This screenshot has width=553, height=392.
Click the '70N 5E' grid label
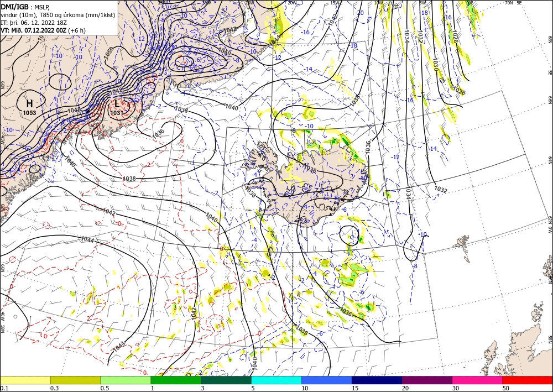513,2
